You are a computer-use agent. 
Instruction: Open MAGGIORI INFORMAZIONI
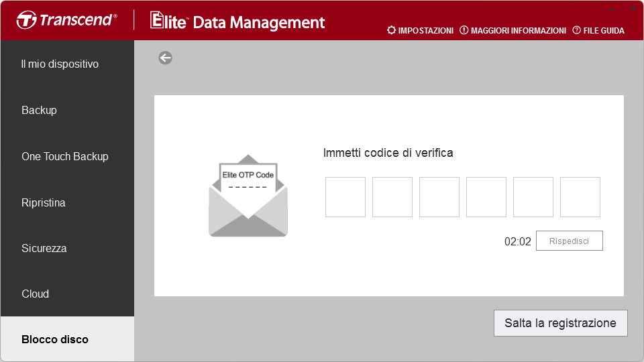(513, 30)
